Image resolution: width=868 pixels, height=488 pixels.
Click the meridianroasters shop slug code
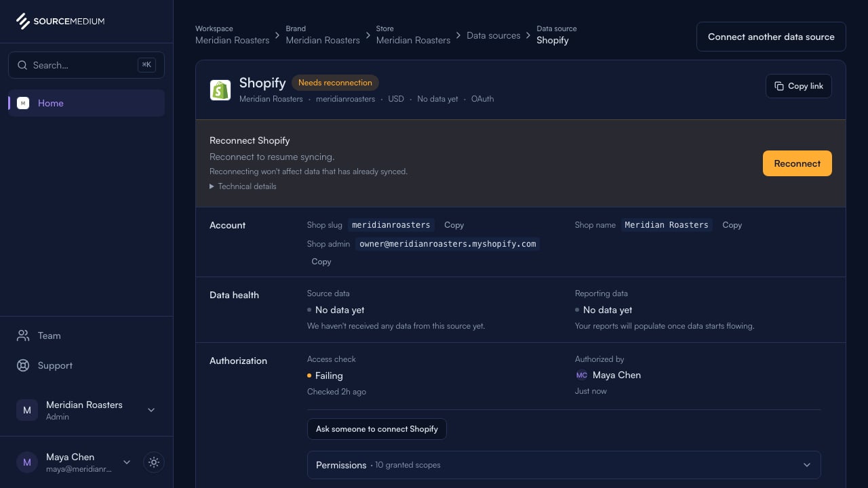pyautogui.click(x=391, y=225)
